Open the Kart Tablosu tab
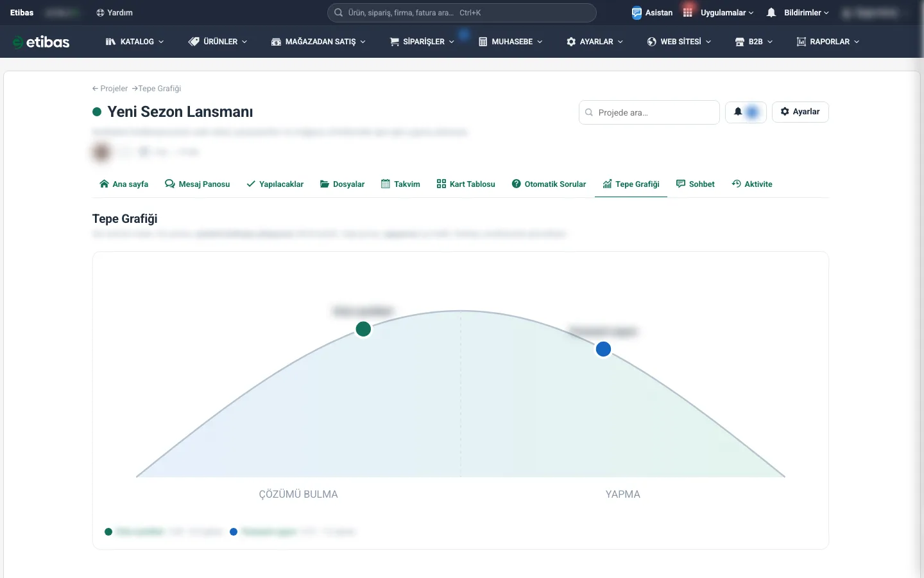This screenshot has height=578, width=924. 466,184
